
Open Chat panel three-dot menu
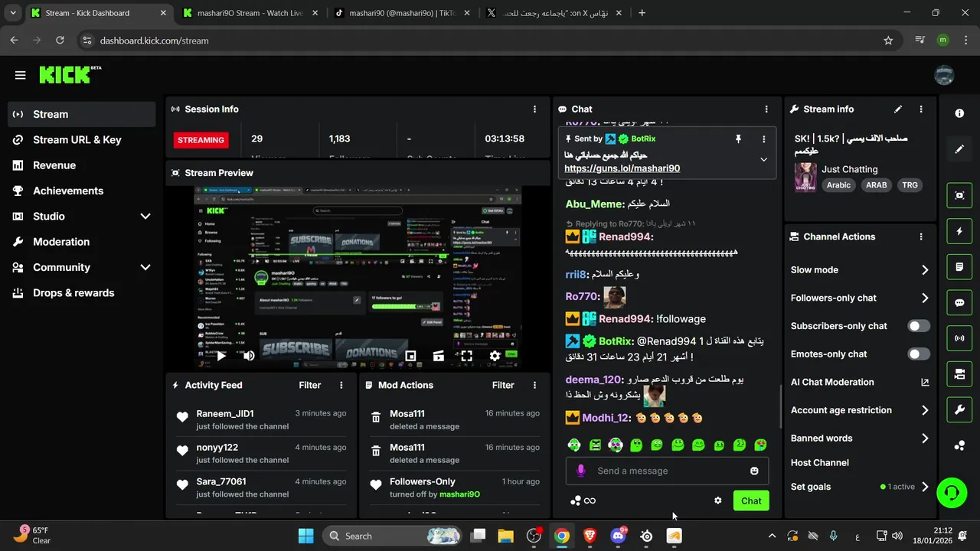tap(766, 109)
